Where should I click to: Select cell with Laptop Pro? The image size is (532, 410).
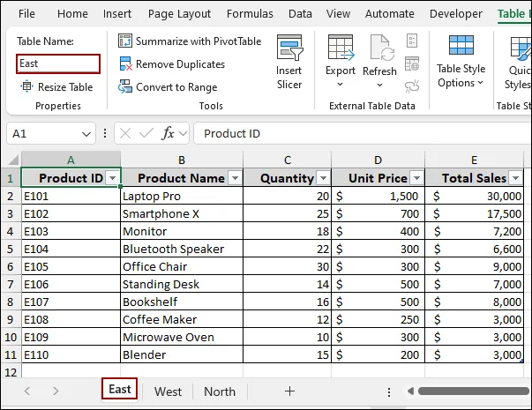click(x=182, y=196)
